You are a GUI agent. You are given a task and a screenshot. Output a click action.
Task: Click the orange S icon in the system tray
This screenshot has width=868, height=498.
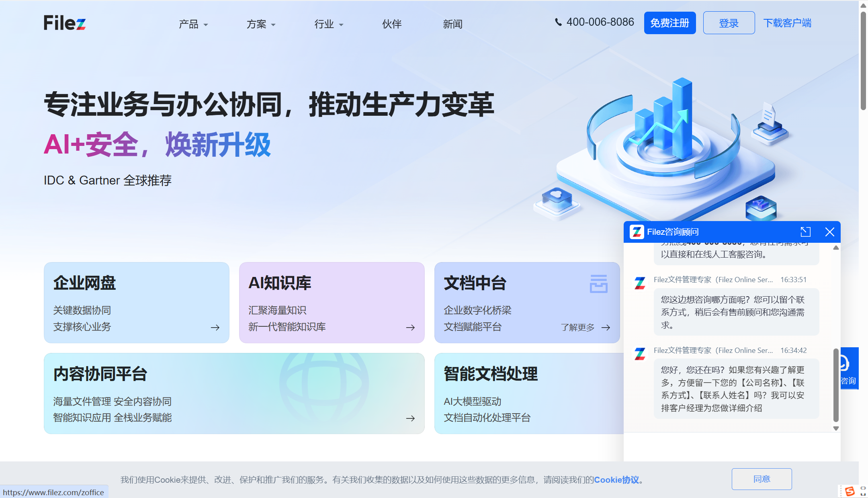click(849, 491)
